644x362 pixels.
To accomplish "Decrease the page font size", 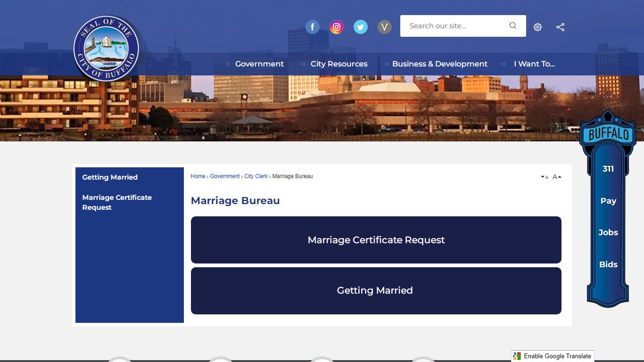I will 545,177.
